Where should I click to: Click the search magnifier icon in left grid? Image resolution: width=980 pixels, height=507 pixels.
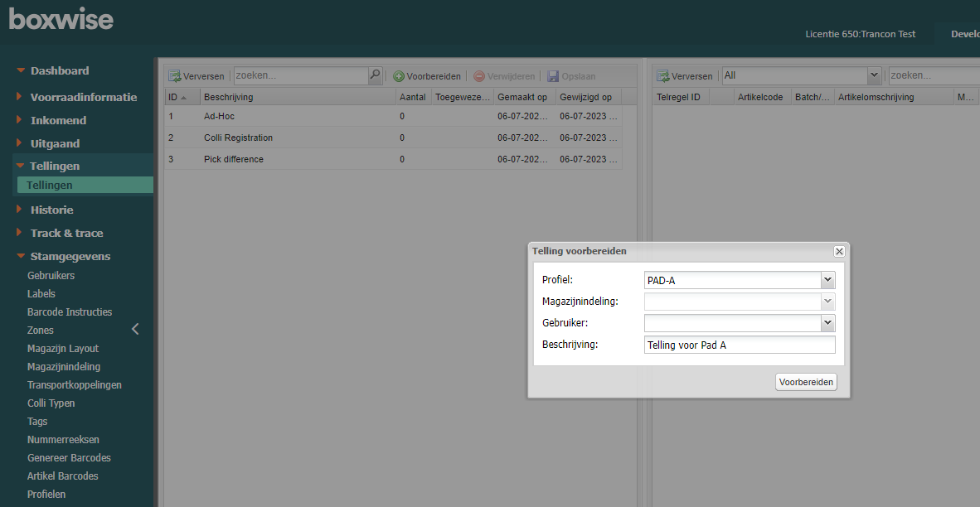click(x=375, y=75)
